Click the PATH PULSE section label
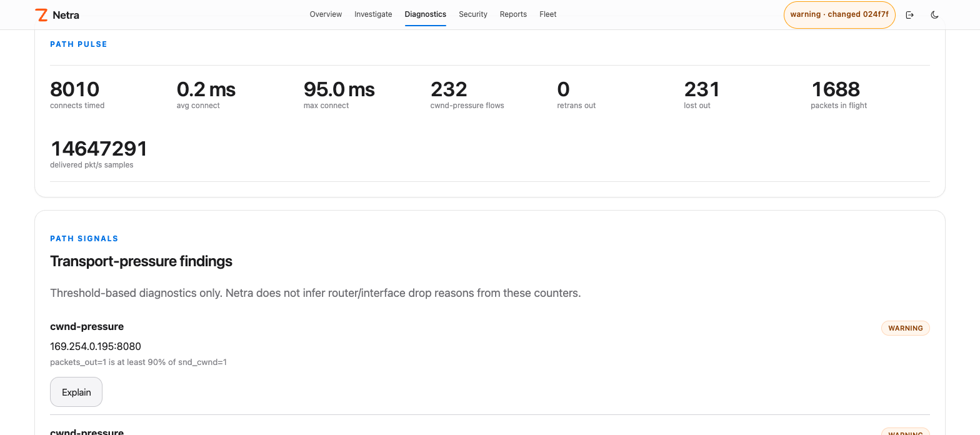Image resolution: width=980 pixels, height=435 pixels. tap(79, 44)
